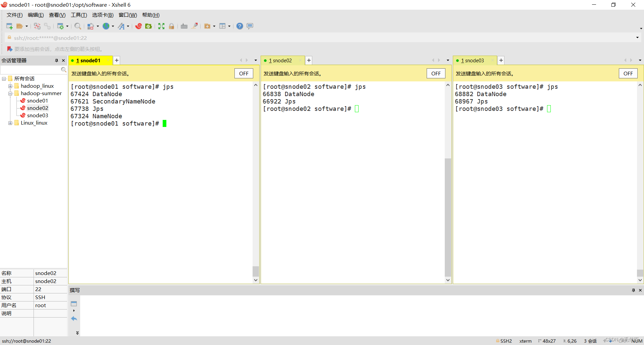
Task: Click the Find magnifier toolbar icon
Action: coord(78,26)
